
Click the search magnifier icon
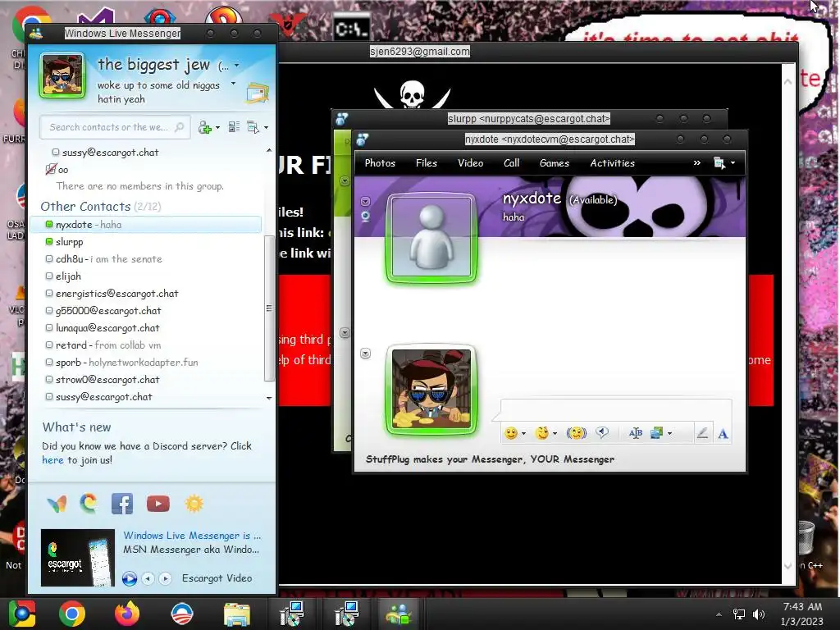coord(180,127)
